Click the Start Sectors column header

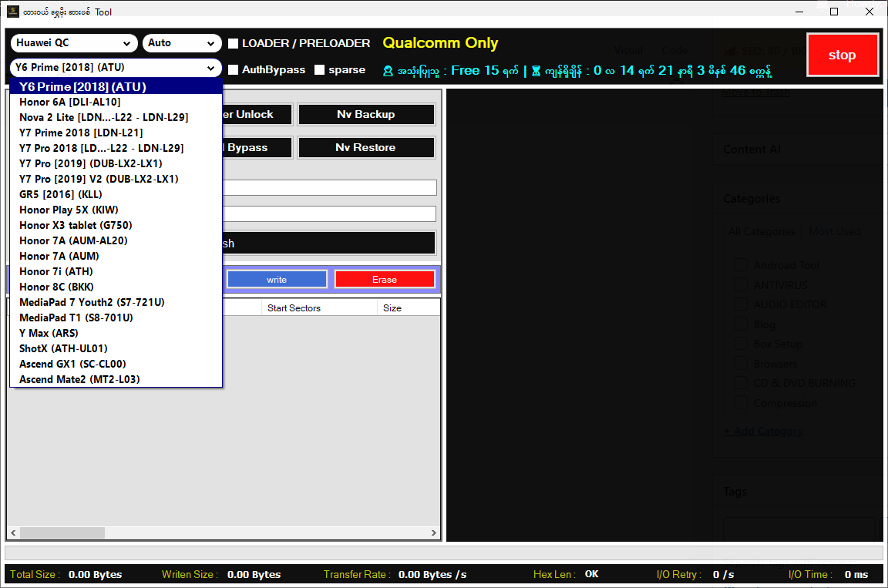[294, 308]
